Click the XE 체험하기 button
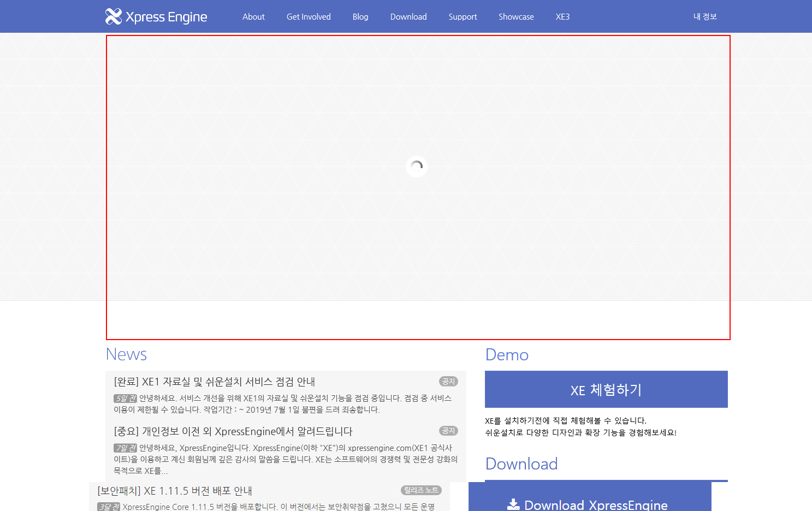This screenshot has width=812, height=511. click(x=606, y=389)
